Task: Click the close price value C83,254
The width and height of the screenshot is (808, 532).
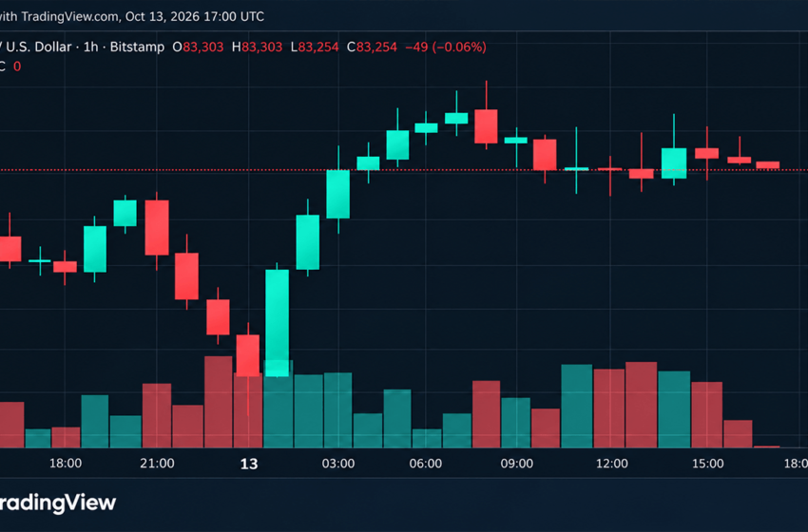Action: coord(372,47)
